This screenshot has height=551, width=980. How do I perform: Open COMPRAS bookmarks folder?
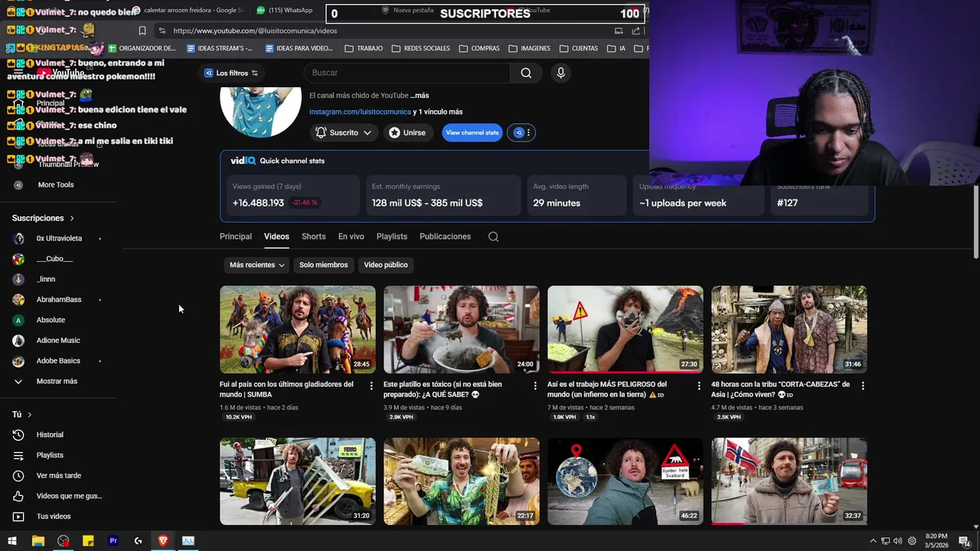479,48
